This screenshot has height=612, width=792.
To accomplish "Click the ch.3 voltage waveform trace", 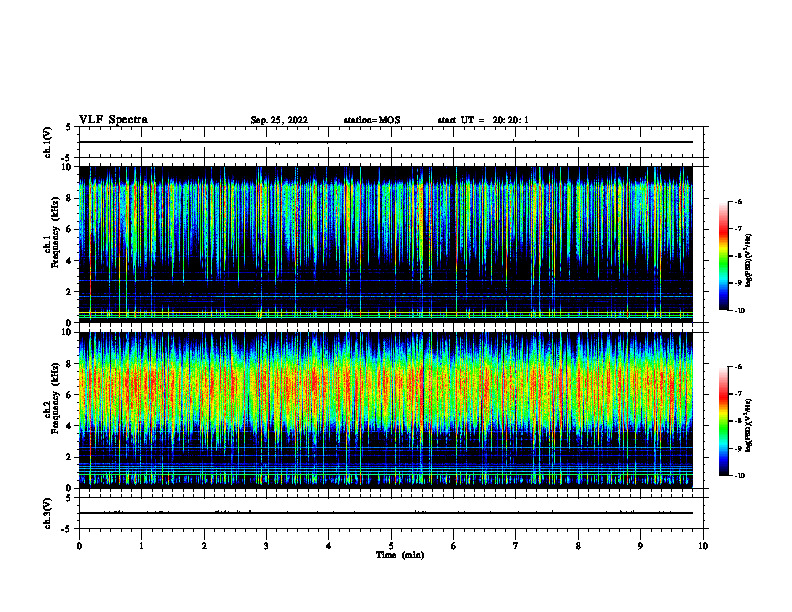I will tap(386, 513).
